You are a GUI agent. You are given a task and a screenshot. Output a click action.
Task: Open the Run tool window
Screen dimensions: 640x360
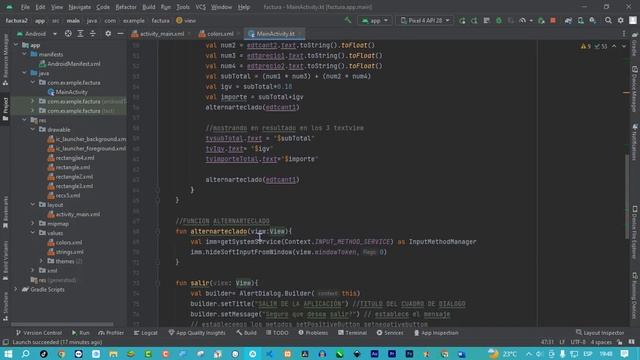click(81, 333)
